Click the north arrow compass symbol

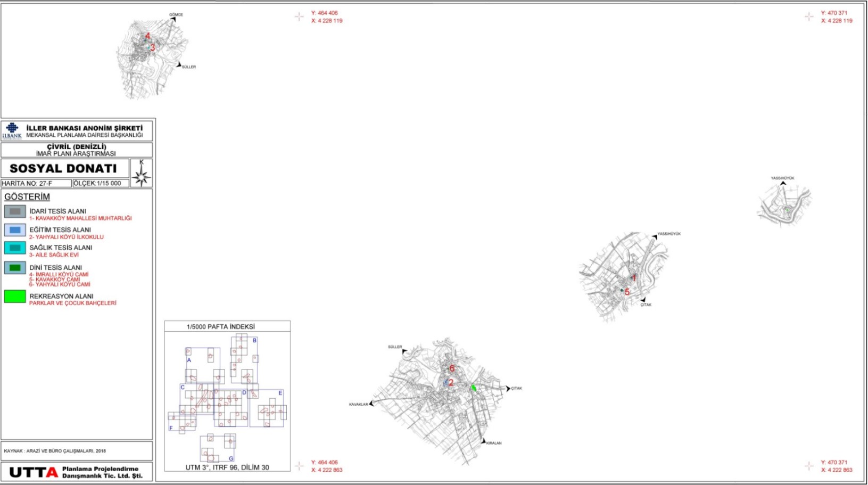coord(142,176)
